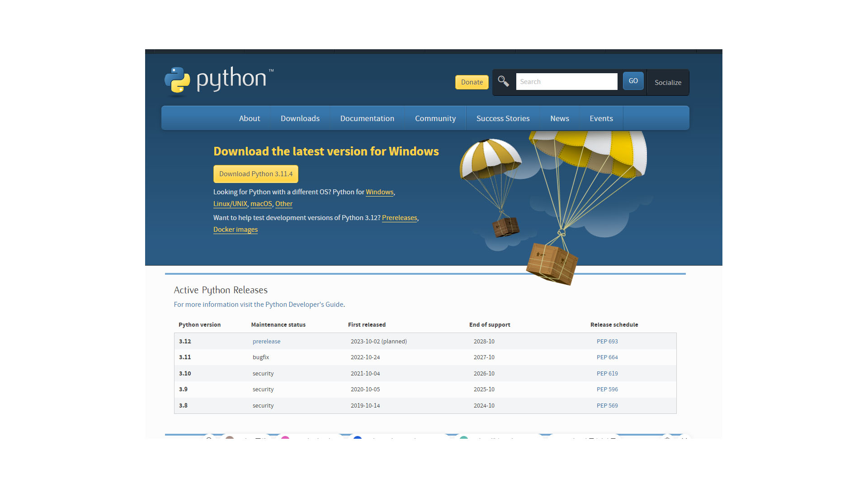Viewport: 868px width, 488px height.
Task: Follow the Windows OS link
Action: click(379, 192)
